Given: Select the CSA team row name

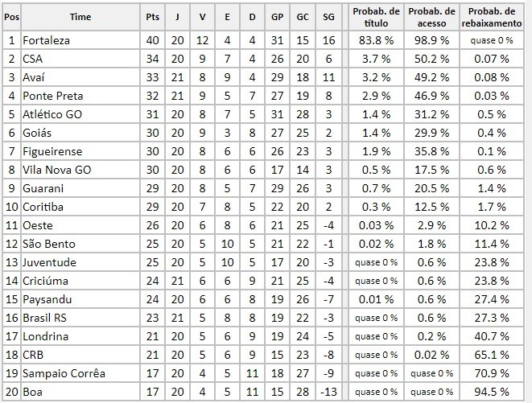Looking at the screenshot, I should pyautogui.click(x=32, y=59).
